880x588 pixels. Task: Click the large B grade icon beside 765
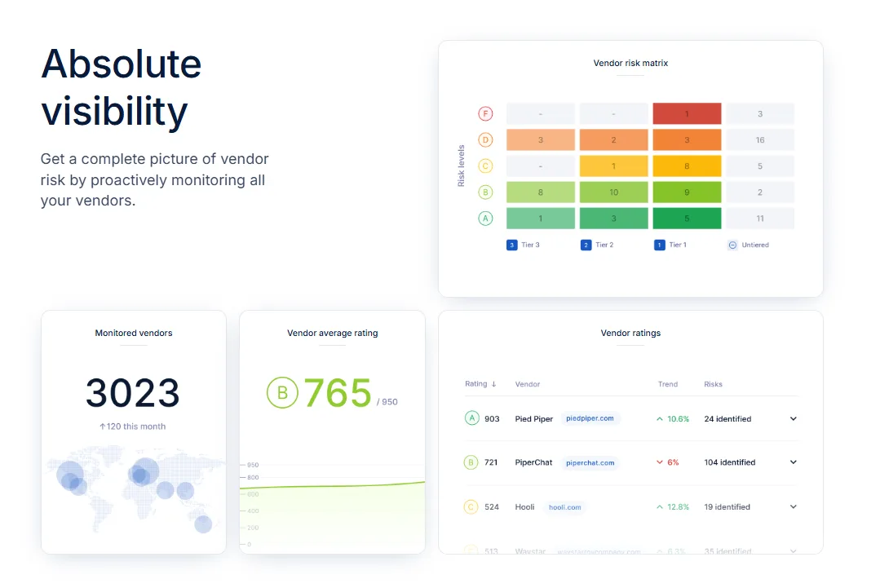coord(282,393)
